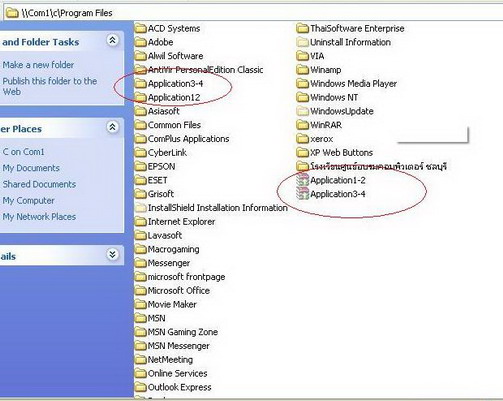Select the xerox folder icon
503x401 pixels.
[303, 139]
